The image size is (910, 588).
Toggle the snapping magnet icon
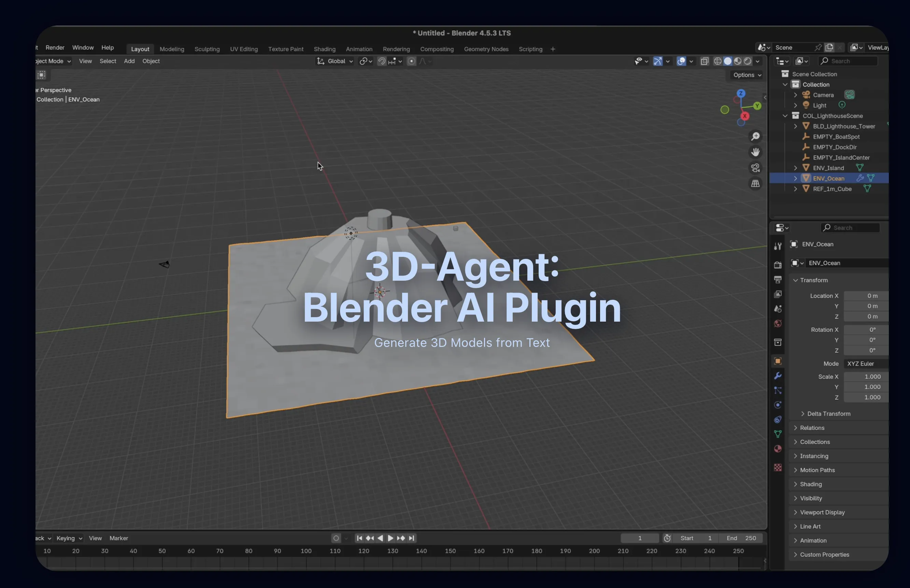point(381,61)
